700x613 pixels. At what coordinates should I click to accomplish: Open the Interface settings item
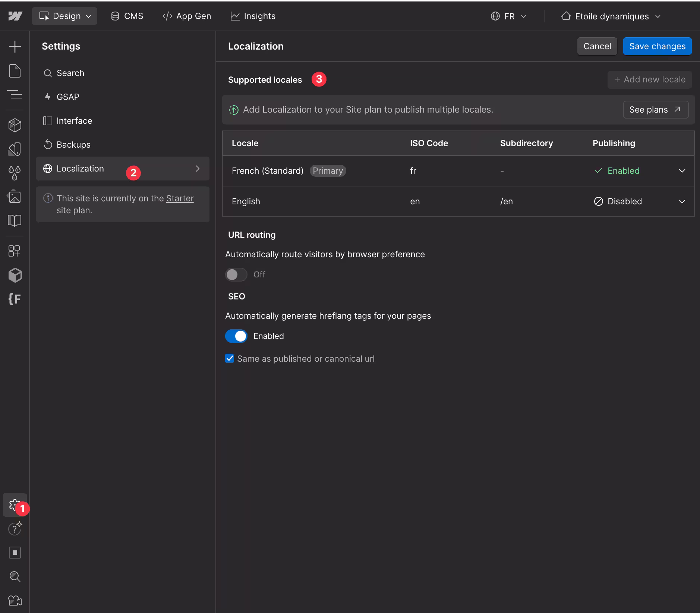pos(122,121)
